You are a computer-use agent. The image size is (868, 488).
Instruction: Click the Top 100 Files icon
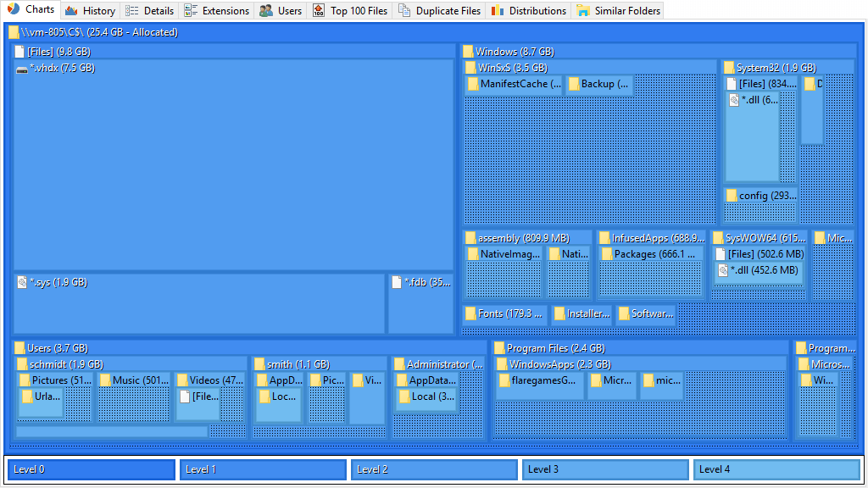pyautogui.click(x=319, y=10)
